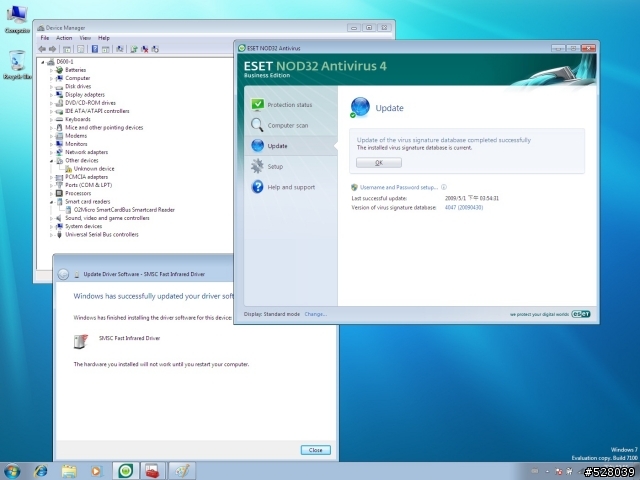Select Mice and other pointing devices
The height and width of the screenshot is (480, 640).
[x=104, y=127]
